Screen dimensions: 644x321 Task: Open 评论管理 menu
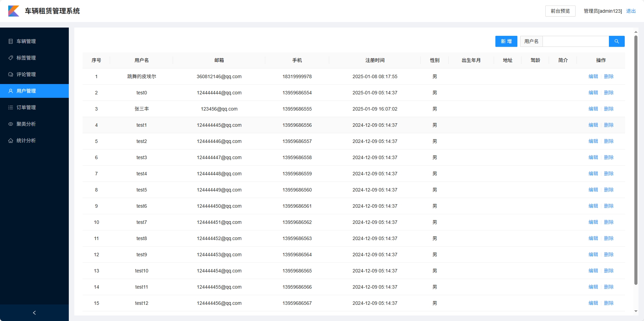tap(34, 74)
